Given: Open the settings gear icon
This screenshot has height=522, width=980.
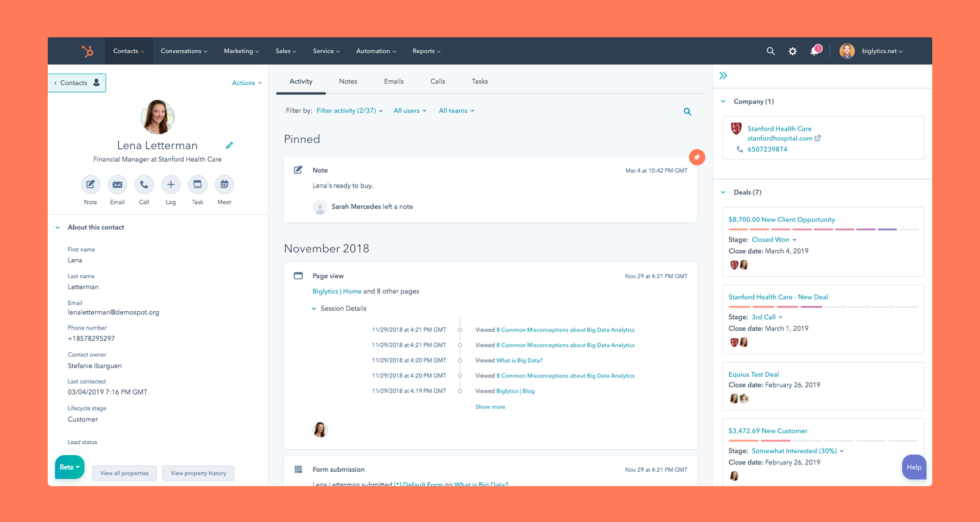Looking at the screenshot, I should 793,51.
